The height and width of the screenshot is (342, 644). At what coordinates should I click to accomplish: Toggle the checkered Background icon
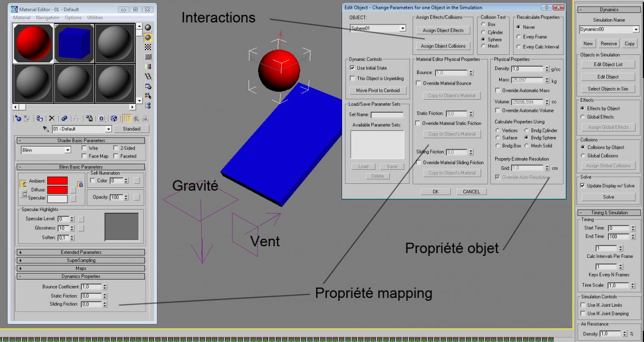pos(148,47)
